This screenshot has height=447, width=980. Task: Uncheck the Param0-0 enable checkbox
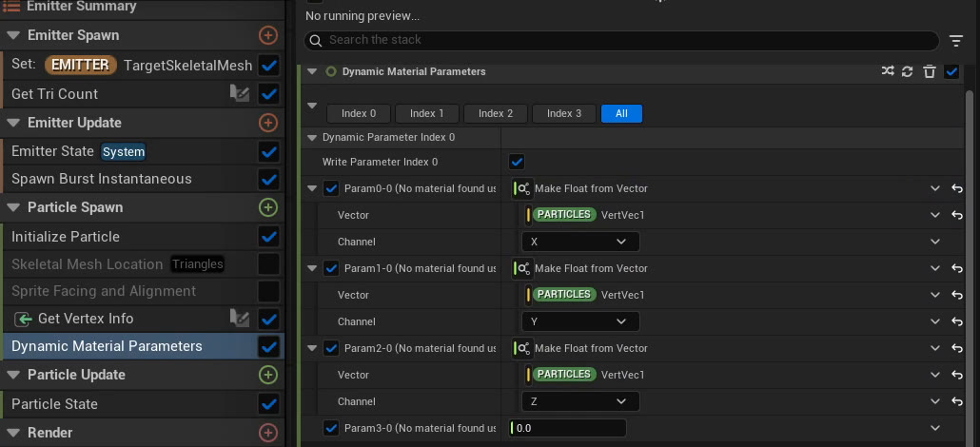click(331, 188)
